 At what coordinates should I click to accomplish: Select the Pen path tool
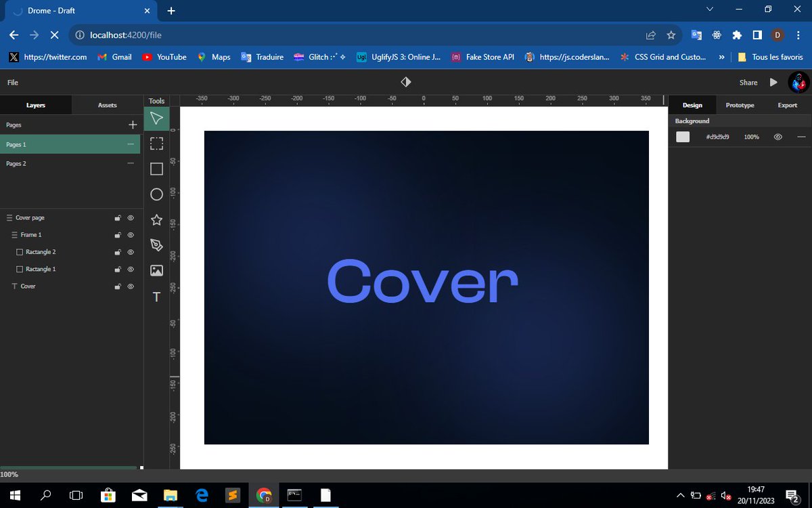coord(156,245)
